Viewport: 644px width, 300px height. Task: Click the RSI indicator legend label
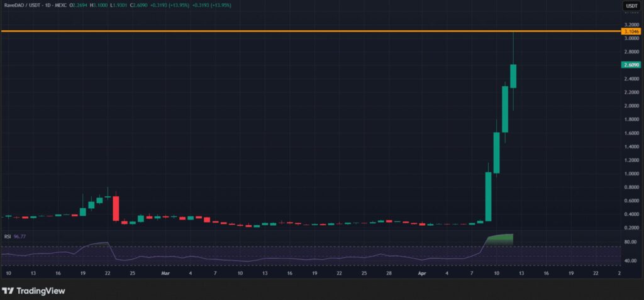tap(6, 238)
